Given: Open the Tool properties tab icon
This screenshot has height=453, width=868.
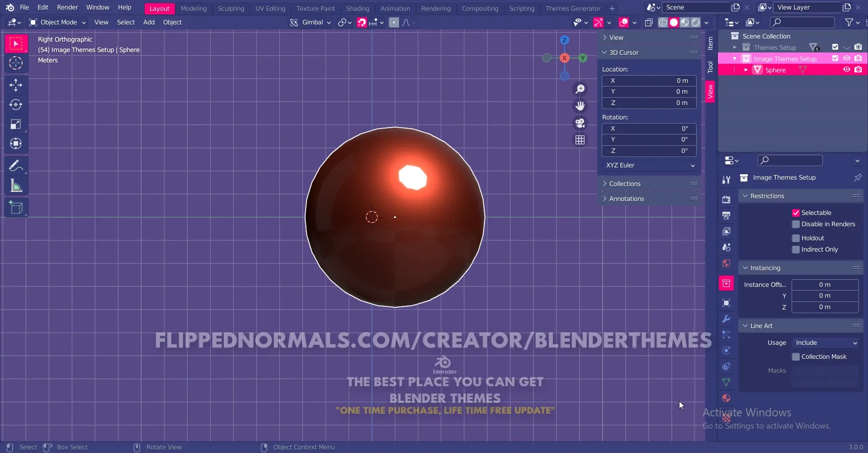Looking at the screenshot, I should (726, 180).
